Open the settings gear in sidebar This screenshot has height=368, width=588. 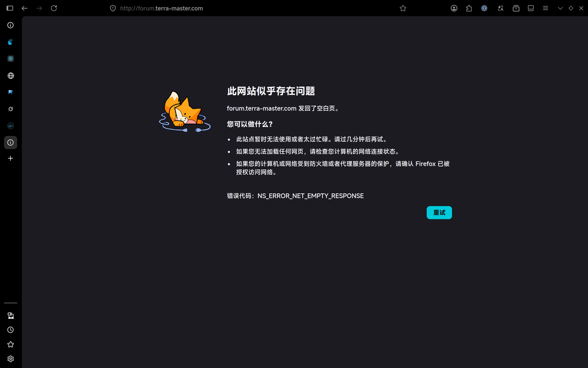coord(11,359)
